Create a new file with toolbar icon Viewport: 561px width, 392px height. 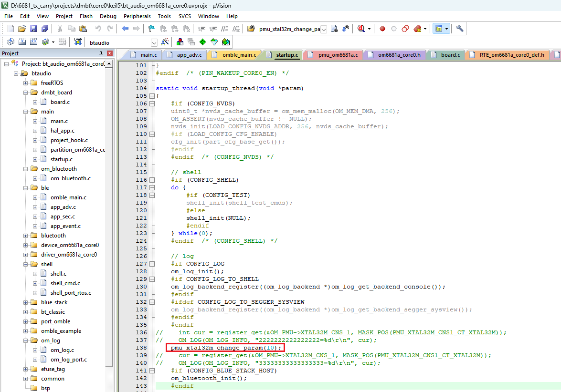(11, 29)
